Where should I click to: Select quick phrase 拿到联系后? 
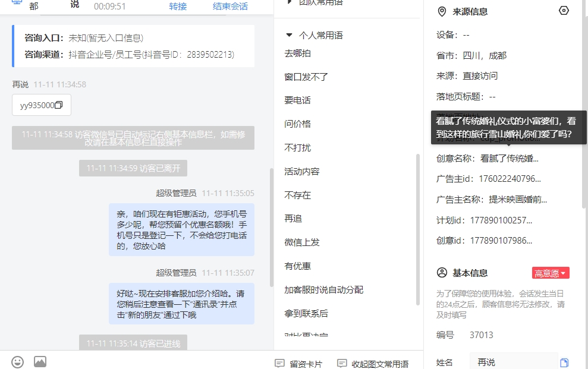tap(306, 314)
